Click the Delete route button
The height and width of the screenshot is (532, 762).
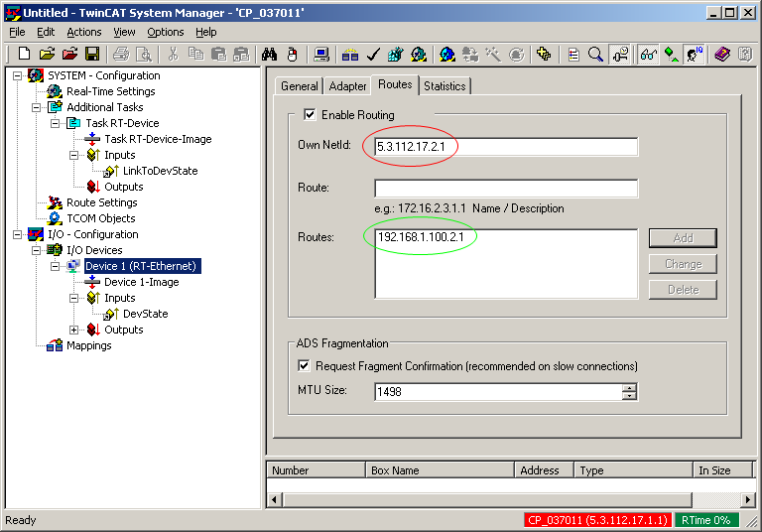683,290
